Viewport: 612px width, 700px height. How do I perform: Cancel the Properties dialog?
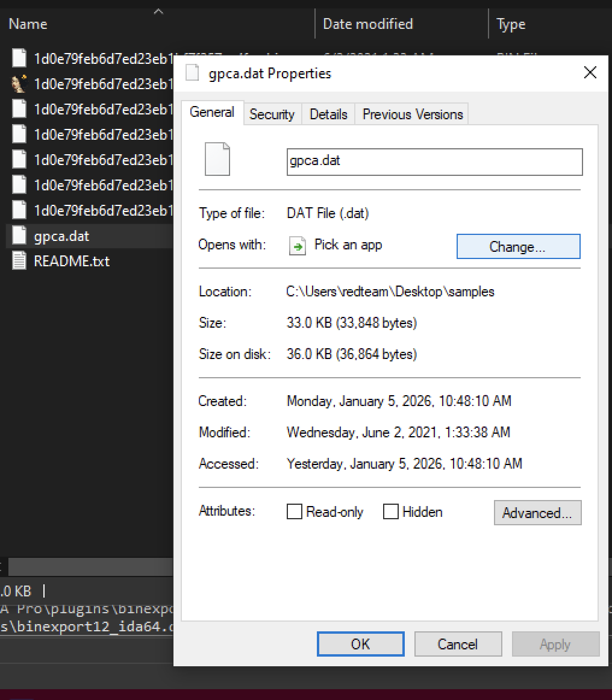coord(458,644)
